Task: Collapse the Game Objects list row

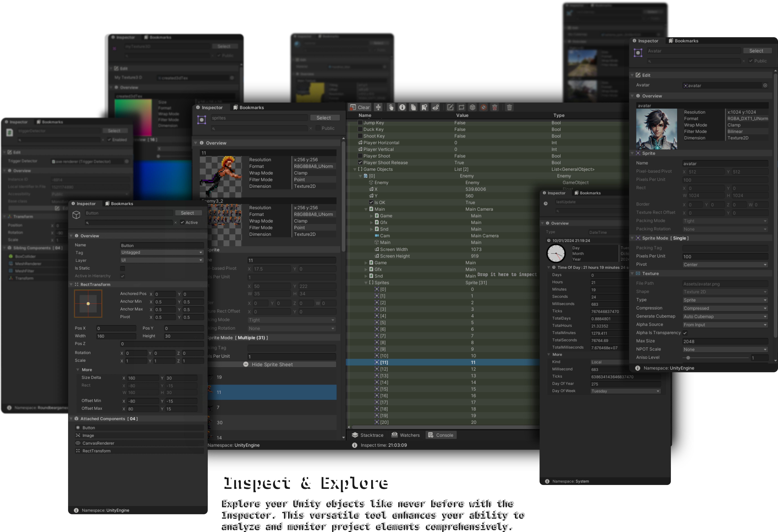Action: (355, 169)
